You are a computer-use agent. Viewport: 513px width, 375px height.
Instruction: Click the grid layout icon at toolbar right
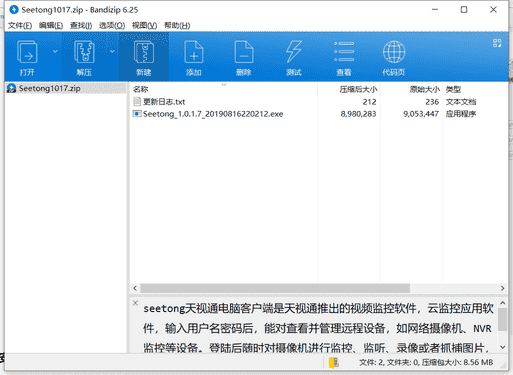click(x=497, y=43)
